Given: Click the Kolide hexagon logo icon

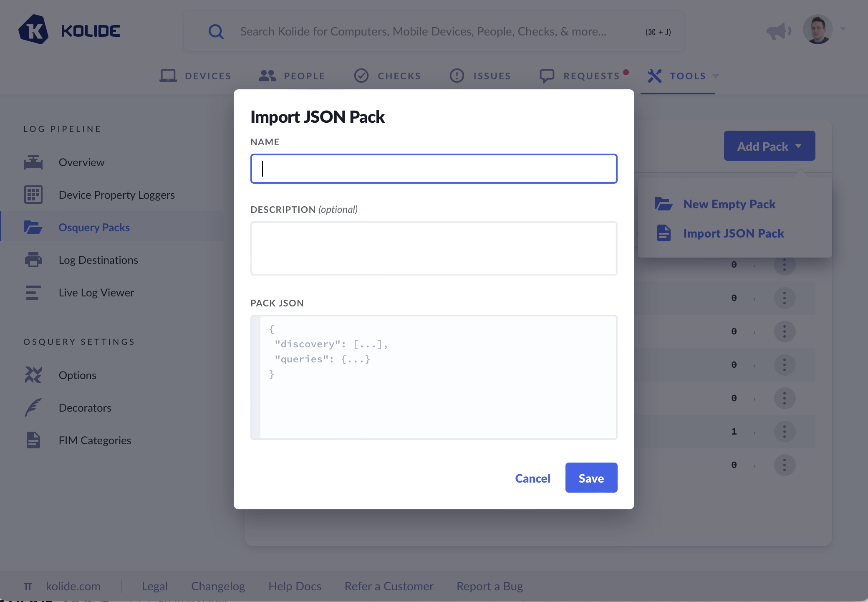Looking at the screenshot, I should [33, 30].
